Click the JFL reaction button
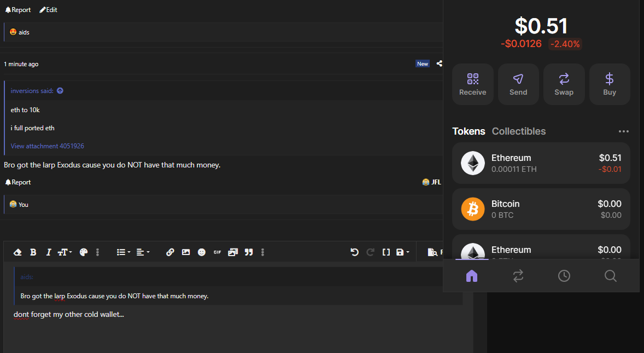644x353 pixels. tap(431, 182)
